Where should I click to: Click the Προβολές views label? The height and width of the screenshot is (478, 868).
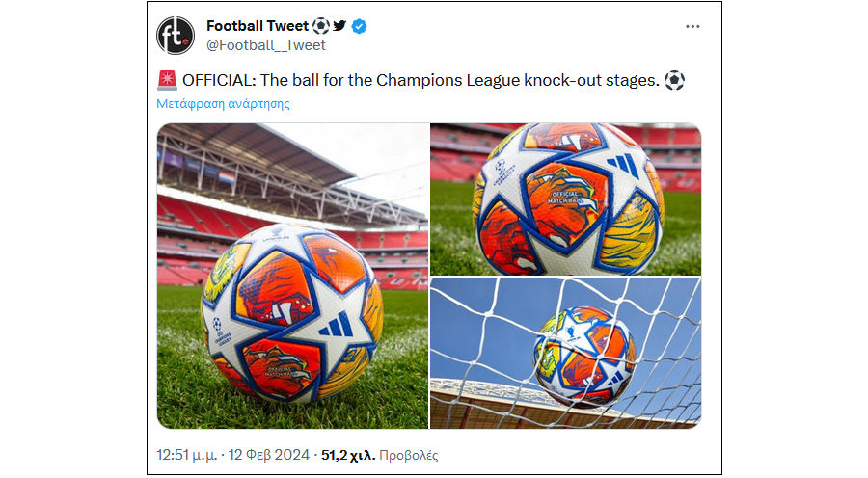coord(409,455)
